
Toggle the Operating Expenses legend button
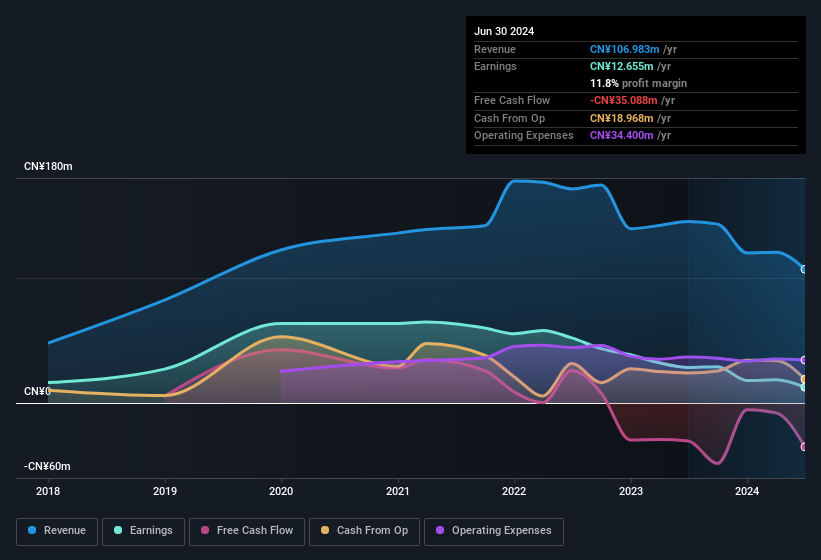pyautogui.click(x=494, y=531)
